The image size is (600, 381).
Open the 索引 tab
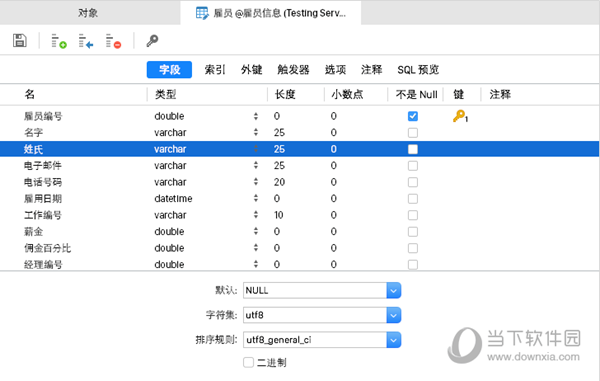click(x=215, y=70)
